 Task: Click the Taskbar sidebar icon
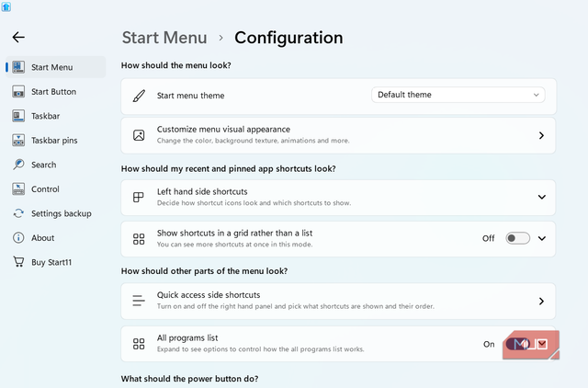(18, 116)
